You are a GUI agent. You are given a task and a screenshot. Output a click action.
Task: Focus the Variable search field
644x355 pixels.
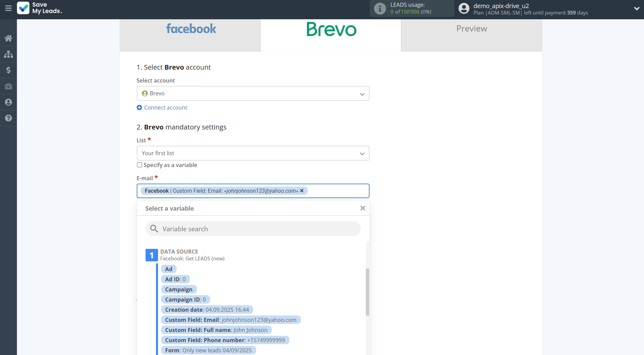coord(257,229)
